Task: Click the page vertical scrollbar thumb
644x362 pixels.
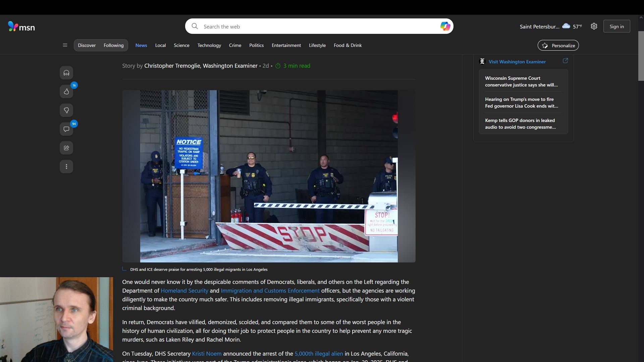Action: click(641, 56)
